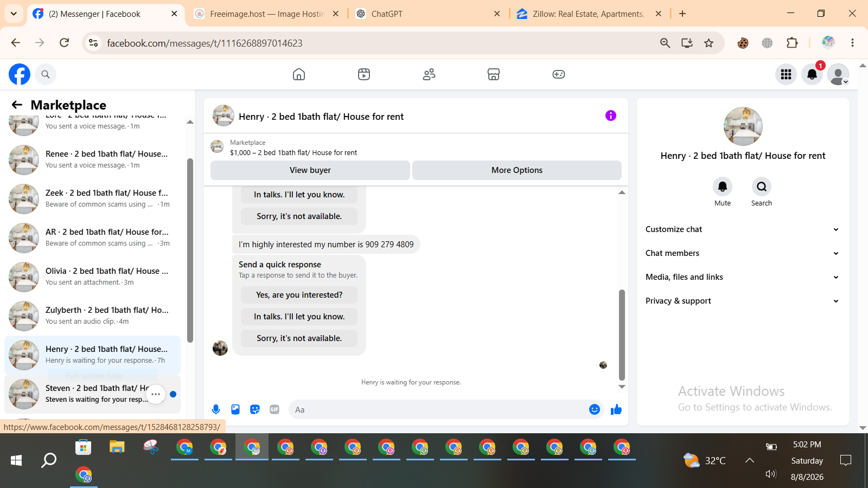Mute the Henry conversation

coord(723,187)
